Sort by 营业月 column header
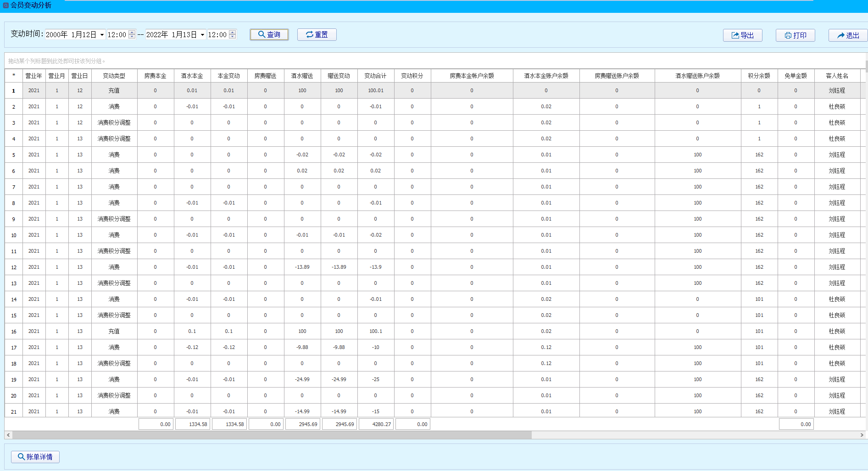 (57, 76)
